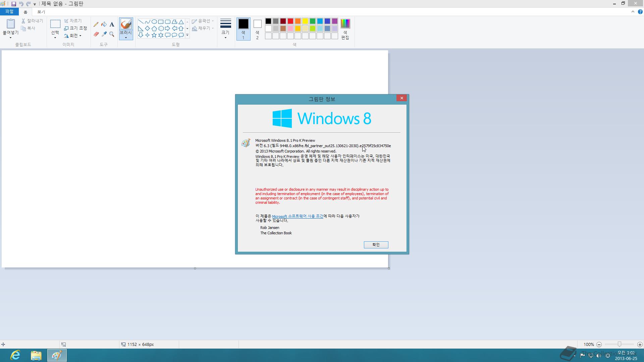The image size is (644, 362).
Task: Select Color 2 background box
Action: [257, 29]
